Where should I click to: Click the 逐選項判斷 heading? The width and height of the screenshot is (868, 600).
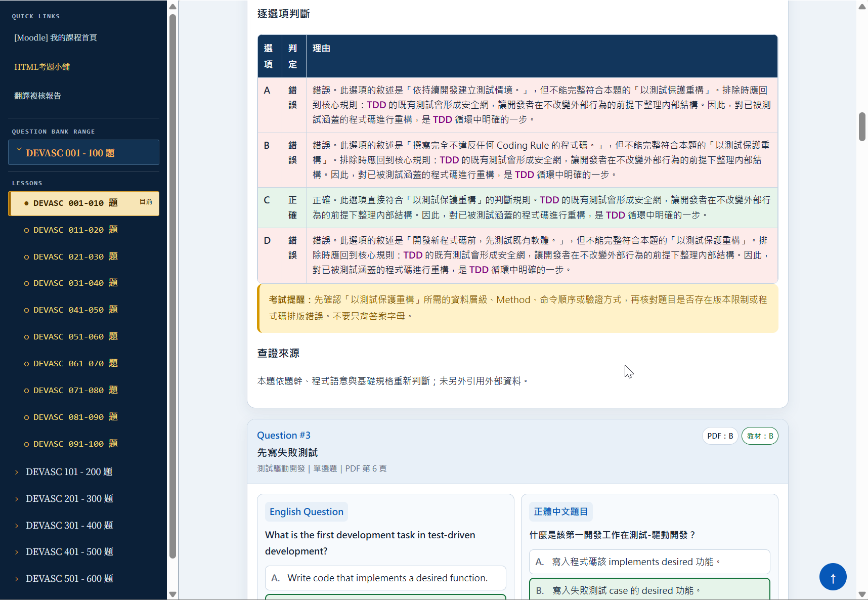pos(283,14)
